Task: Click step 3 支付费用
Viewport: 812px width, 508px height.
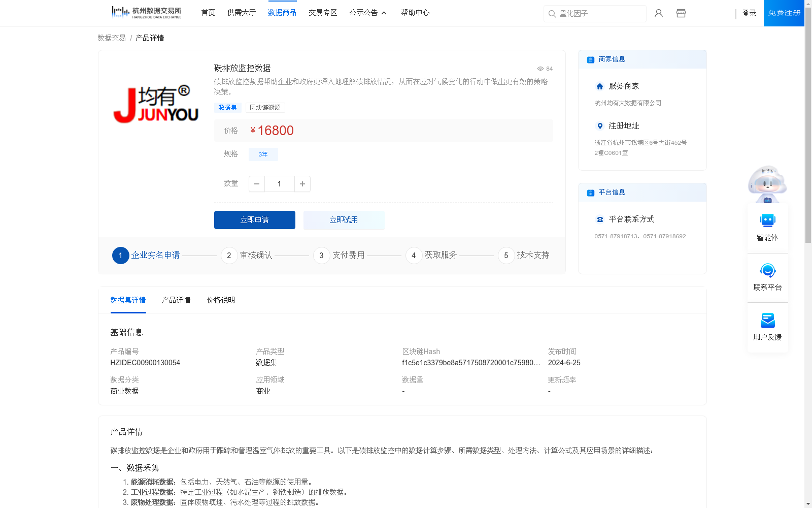Action: (x=339, y=256)
